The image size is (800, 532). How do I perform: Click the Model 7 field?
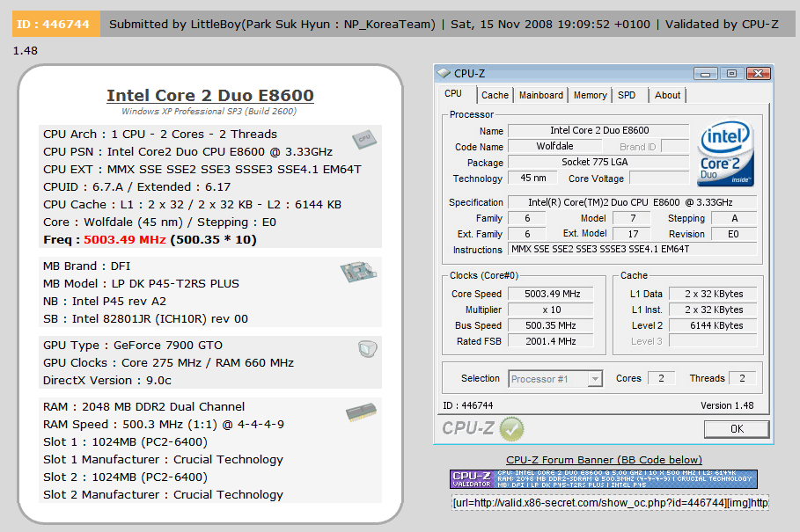[x=632, y=218]
